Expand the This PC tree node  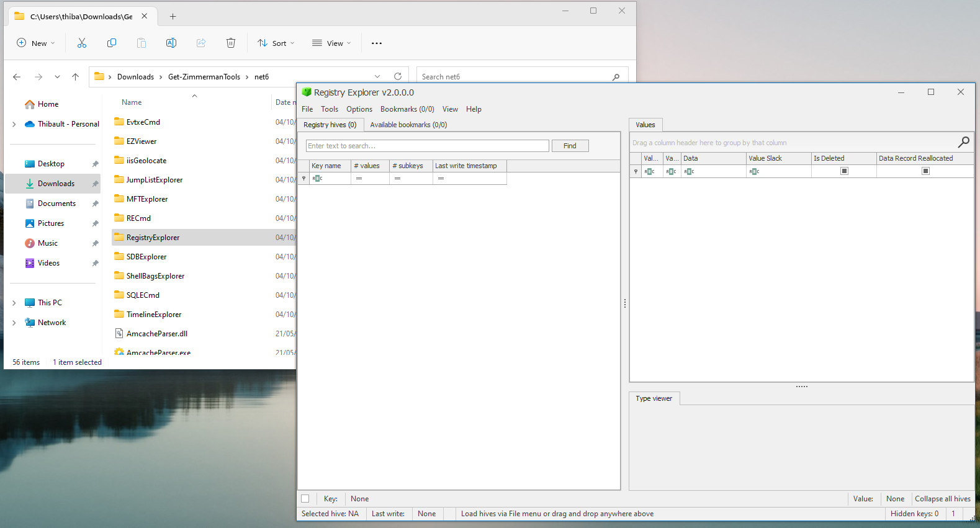(14, 303)
